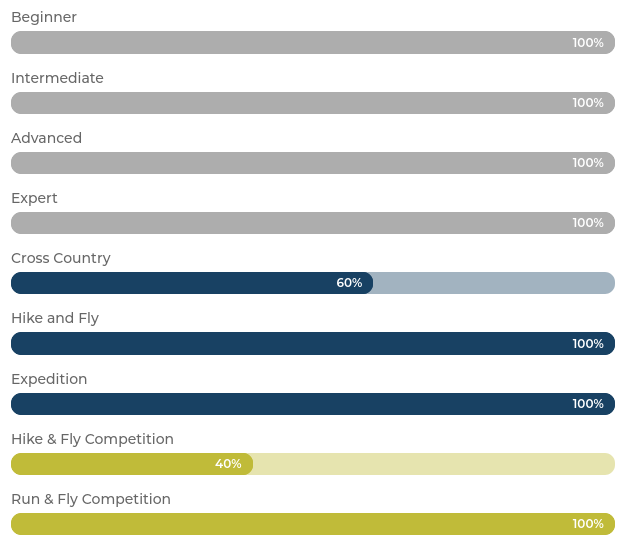Click the unfilled part of Hike & Fly Competition bar

[x=434, y=464]
